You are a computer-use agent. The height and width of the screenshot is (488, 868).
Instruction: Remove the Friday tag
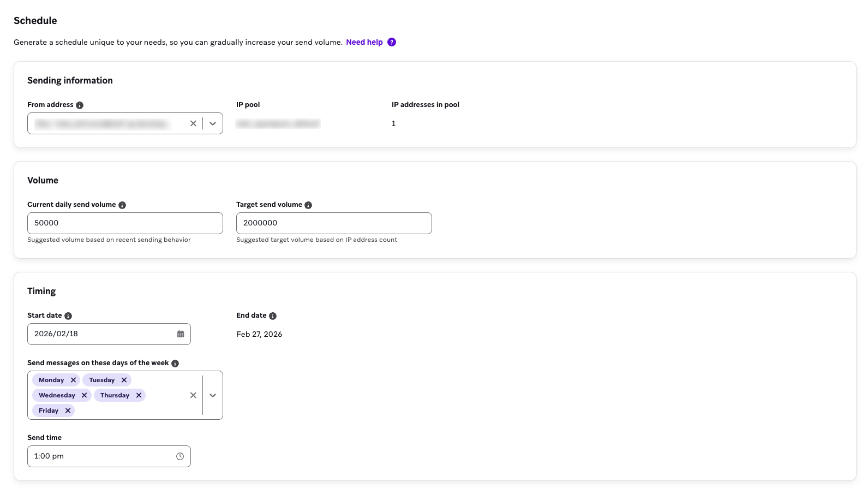(x=68, y=410)
